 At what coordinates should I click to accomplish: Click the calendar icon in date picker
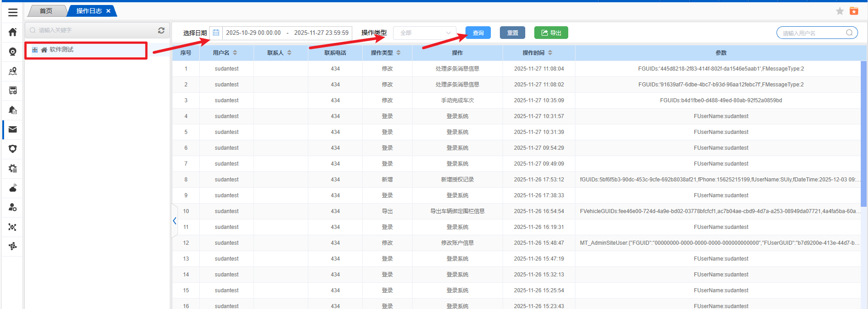(x=216, y=33)
